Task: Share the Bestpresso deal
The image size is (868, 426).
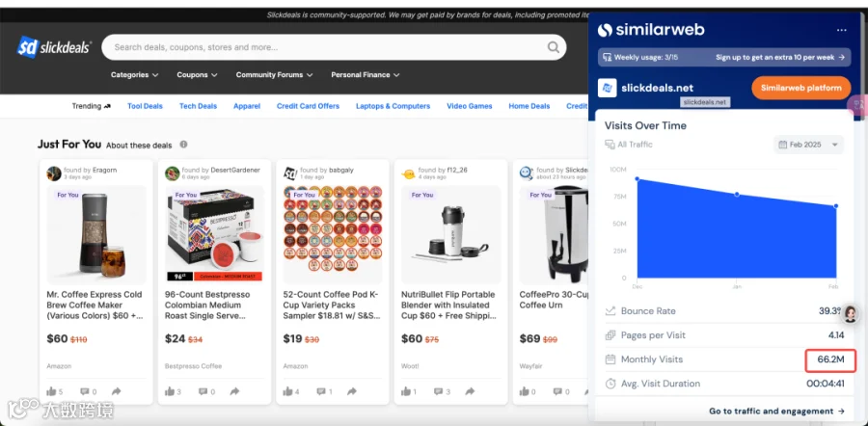Action: pos(234,391)
